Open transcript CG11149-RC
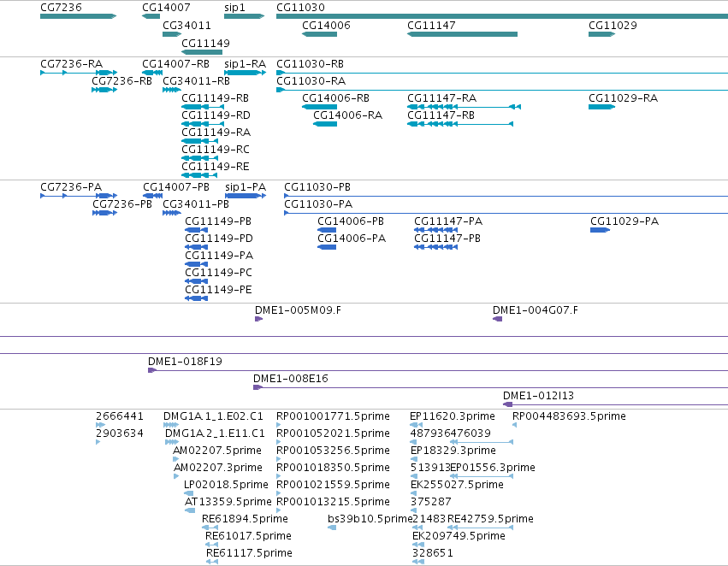Image resolution: width=728 pixels, height=566 pixels. click(216, 150)
